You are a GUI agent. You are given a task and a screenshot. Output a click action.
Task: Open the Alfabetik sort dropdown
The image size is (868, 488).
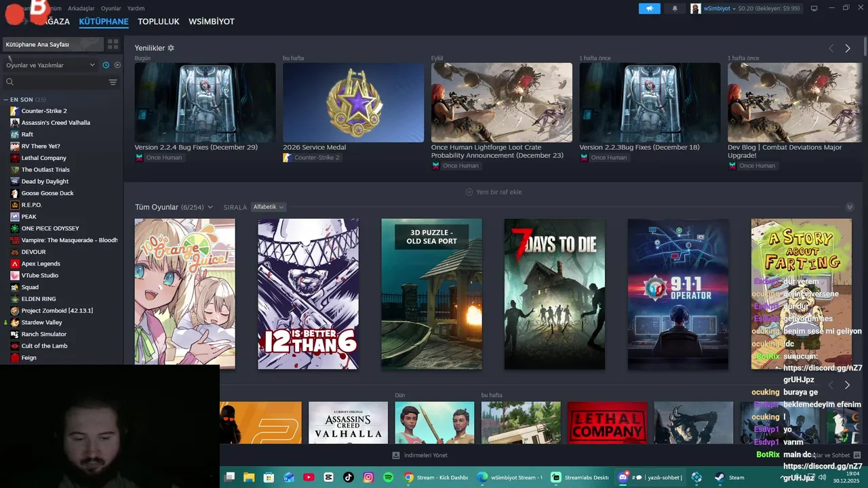coord(269,207)
